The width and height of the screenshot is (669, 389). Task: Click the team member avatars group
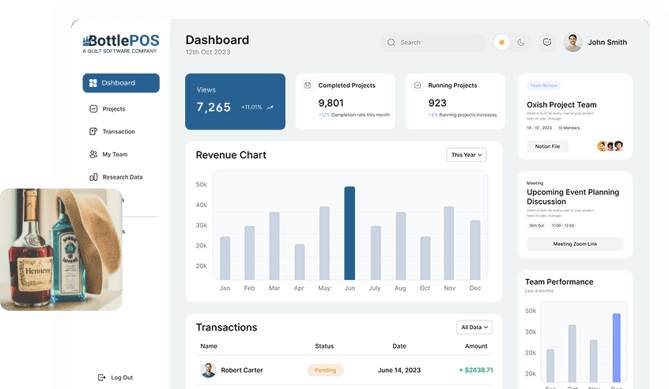click(x=611, y=146)
